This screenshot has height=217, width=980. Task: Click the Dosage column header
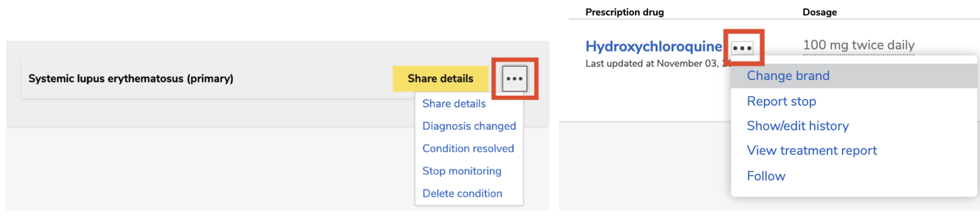pos(820,12)
